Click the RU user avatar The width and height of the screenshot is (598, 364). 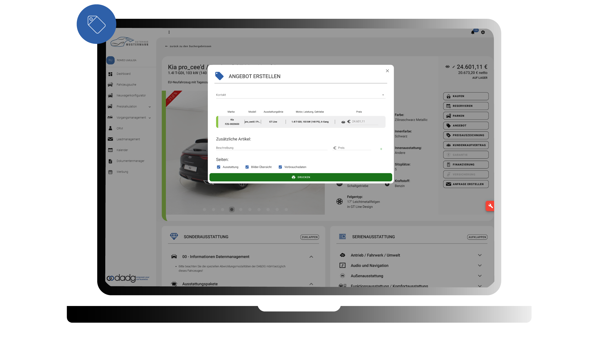[110, 60]
